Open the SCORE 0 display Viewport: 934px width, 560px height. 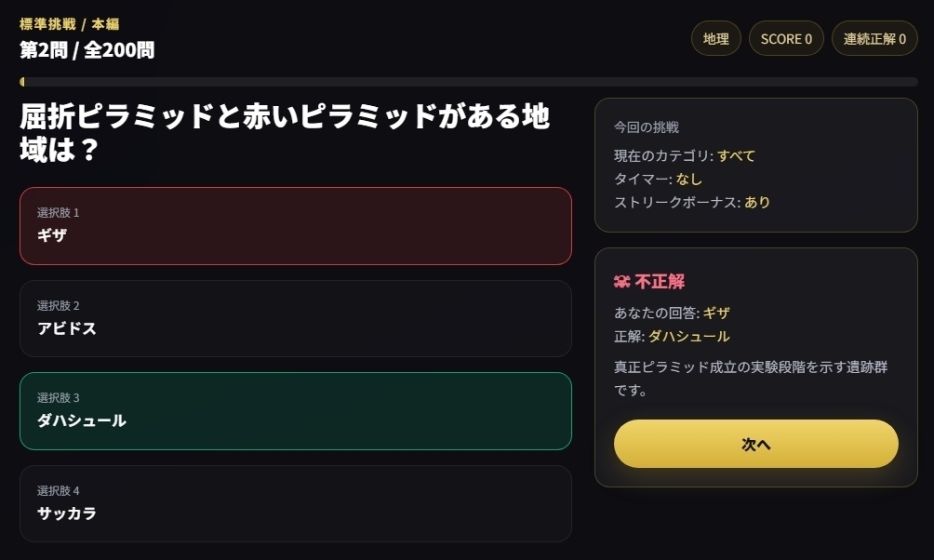(x=786, y=38)
